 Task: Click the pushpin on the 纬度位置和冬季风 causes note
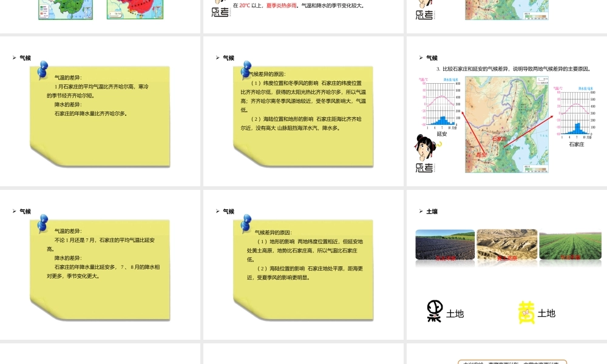click(246, 70)
